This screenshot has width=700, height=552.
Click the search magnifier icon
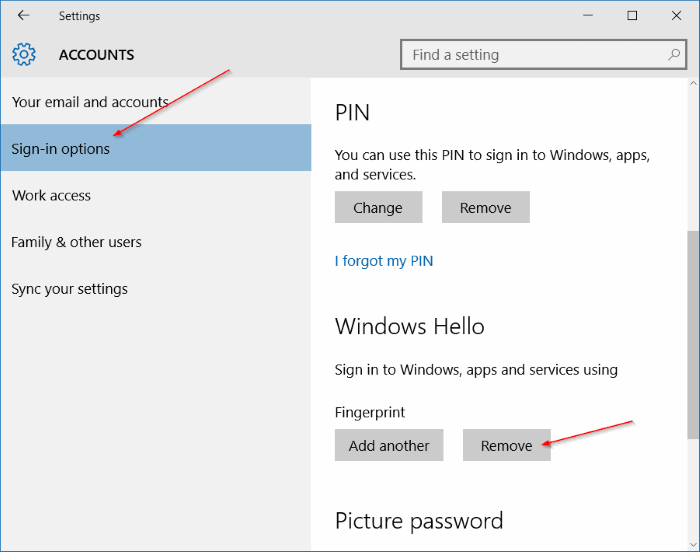click(x=675, y=55)
